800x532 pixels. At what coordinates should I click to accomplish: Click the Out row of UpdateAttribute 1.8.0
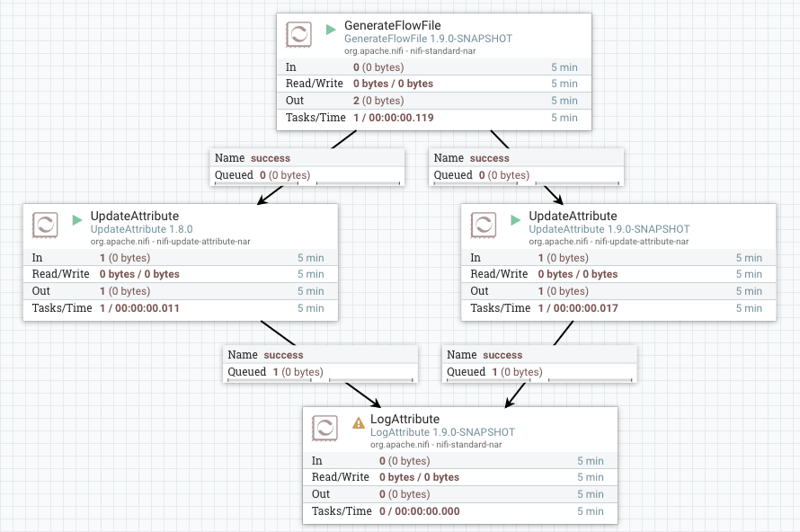181,291
